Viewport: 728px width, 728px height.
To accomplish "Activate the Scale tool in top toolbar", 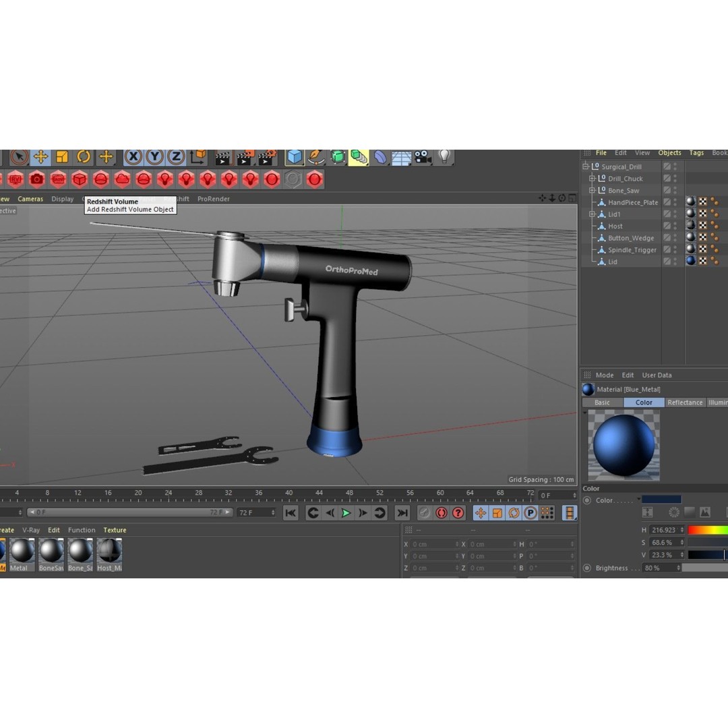I will 62,157.
